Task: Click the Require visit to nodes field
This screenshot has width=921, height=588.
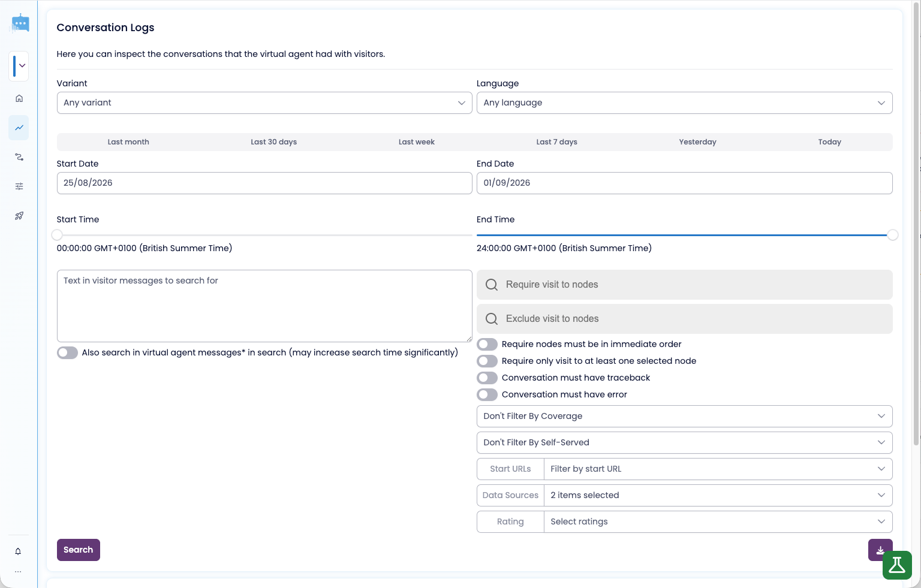Action: [684, 285]
